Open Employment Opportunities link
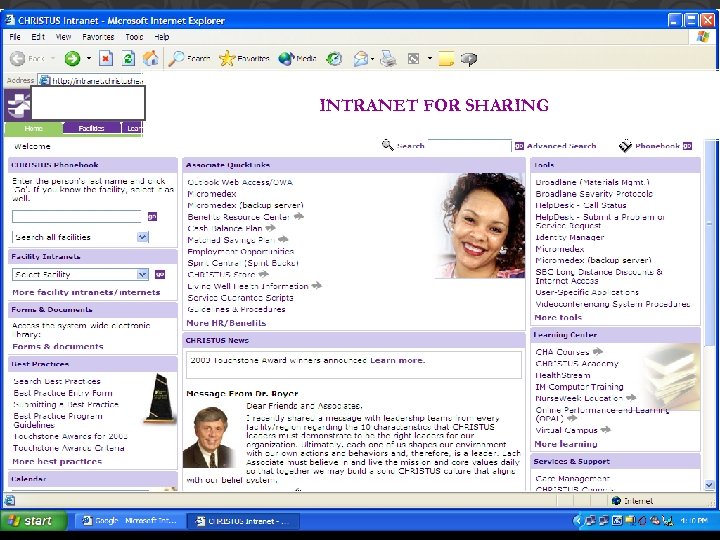 coord(241,252)
